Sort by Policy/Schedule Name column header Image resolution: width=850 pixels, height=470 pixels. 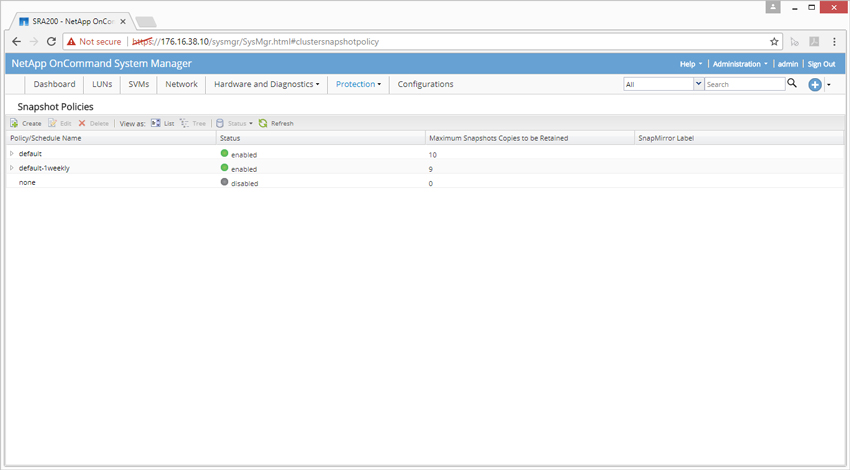click(111, 138)
